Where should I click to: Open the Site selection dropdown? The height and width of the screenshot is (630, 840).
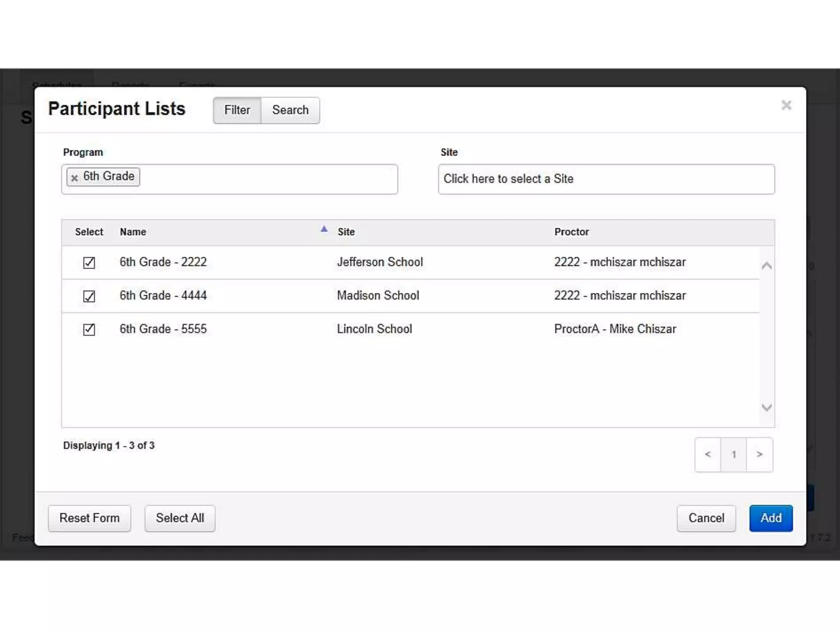point(606,179)
